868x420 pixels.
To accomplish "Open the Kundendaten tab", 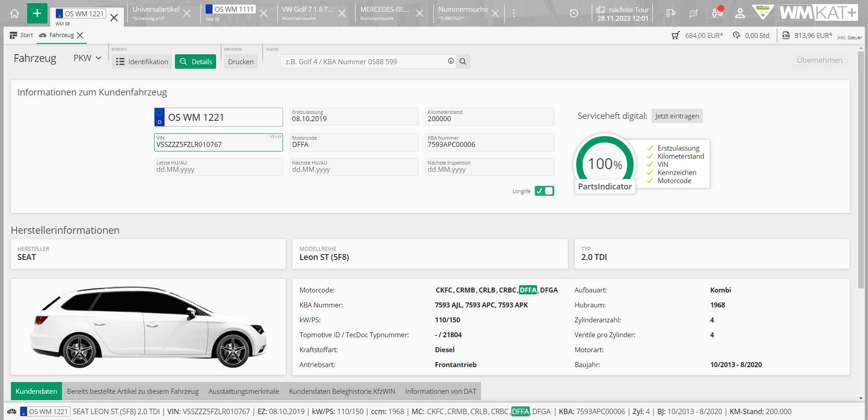I will (36, 391).
